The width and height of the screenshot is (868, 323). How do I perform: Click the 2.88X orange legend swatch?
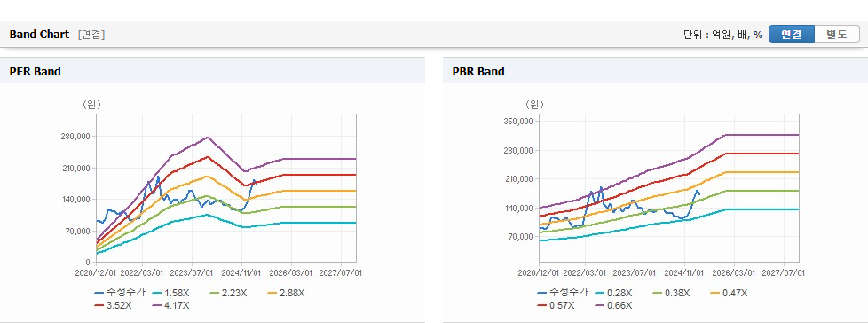click(x=272, y=293)
